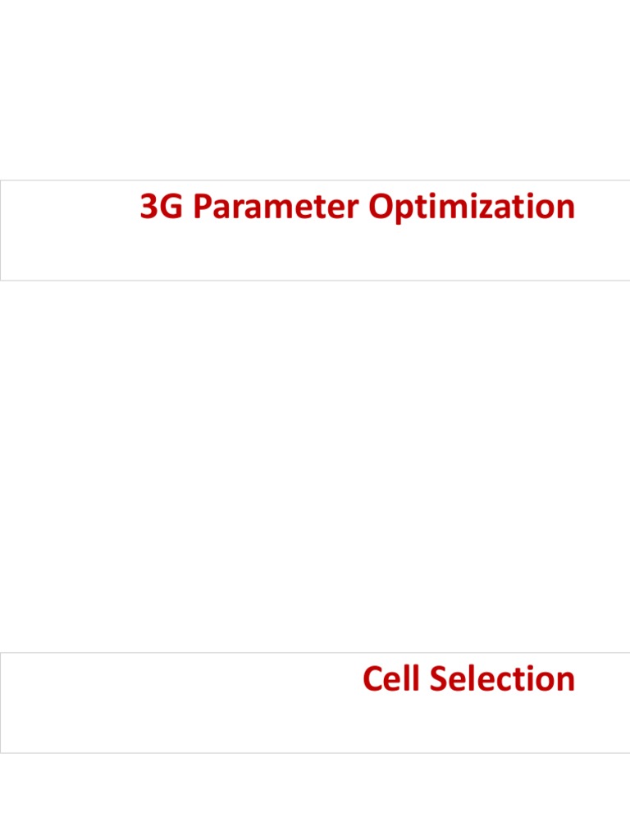
Task: Click empty space left of "Cell Selection"
Action: click(x=164, y=681)
